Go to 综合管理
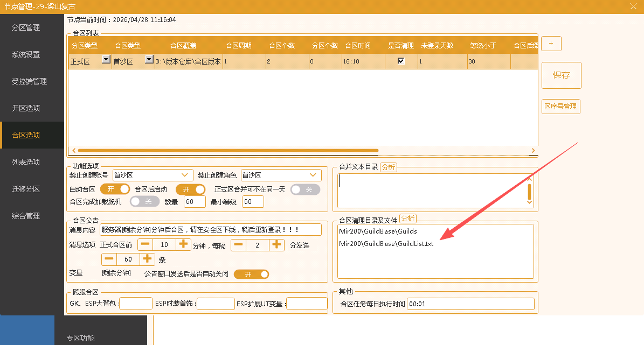Image resolution: width=644 pixels, height=345 pixels. pyautogui.click(x=26, y=216)
